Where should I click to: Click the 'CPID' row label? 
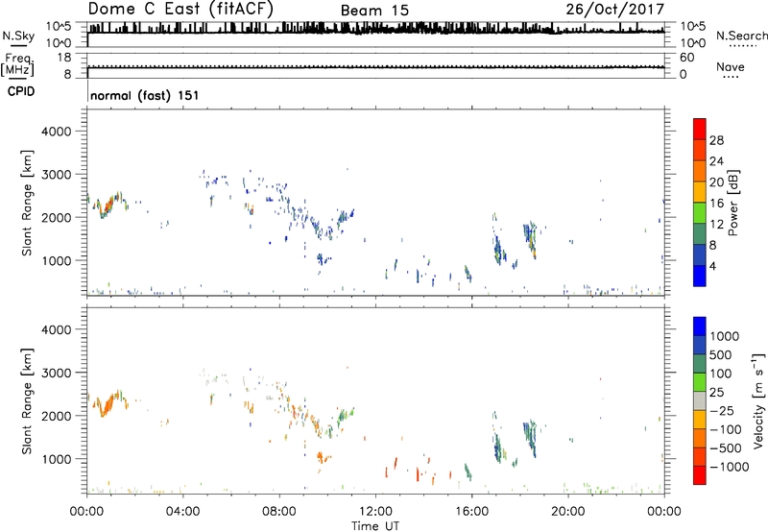[x=21, y=91]
